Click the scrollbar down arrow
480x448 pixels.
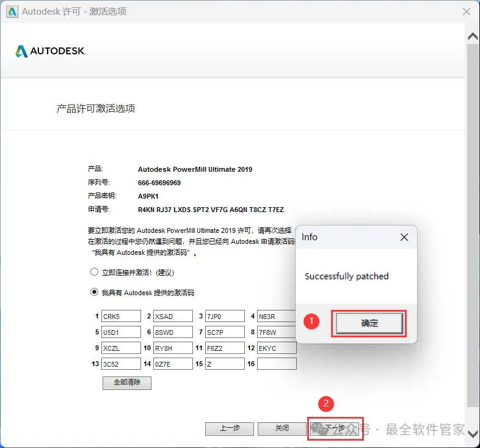click(x=473, y=434)
